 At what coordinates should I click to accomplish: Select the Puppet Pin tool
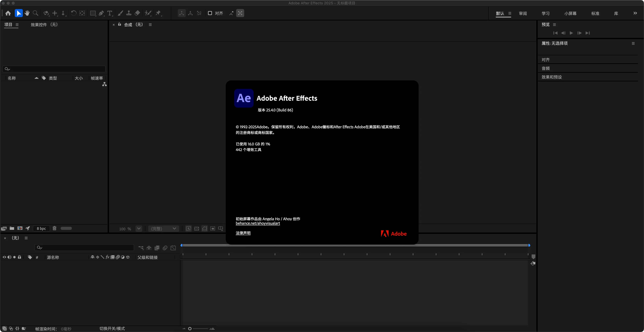(158, 13)
